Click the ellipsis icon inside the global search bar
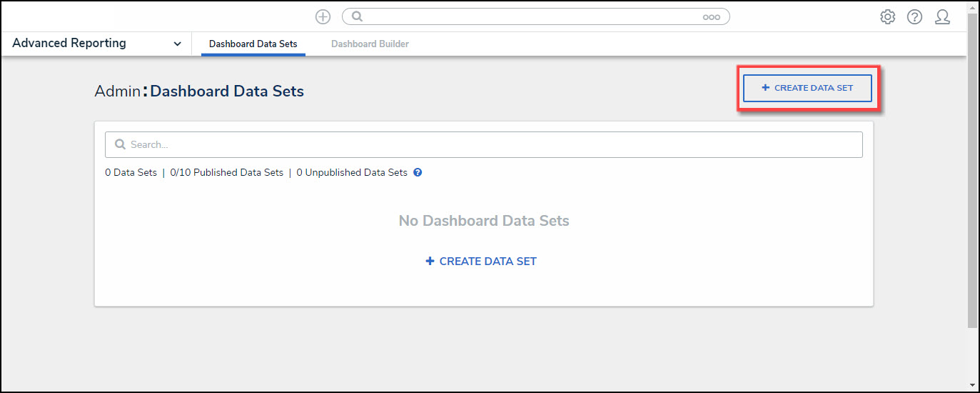This screenshot has width=980, height=393. point(711,17)
